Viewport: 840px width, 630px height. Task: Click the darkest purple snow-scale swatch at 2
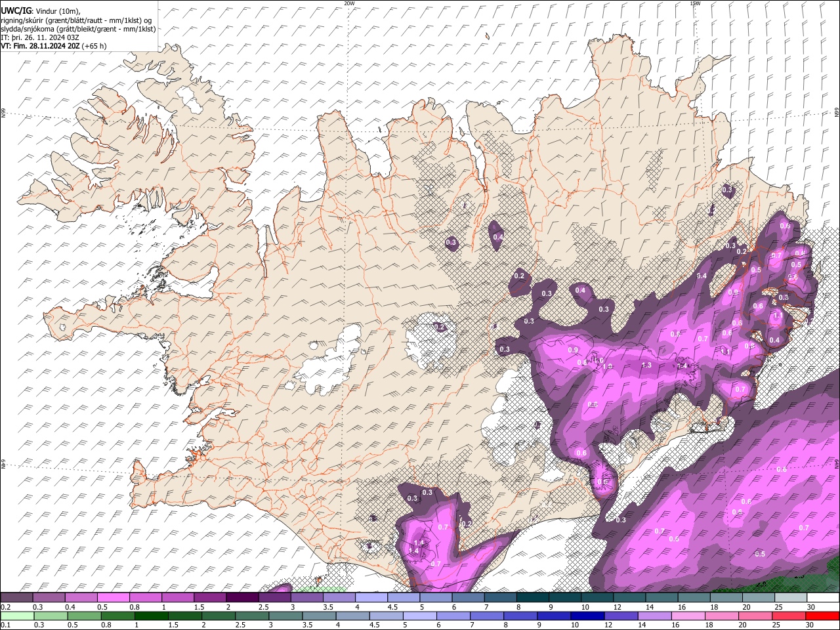click(x=242, y=597)
